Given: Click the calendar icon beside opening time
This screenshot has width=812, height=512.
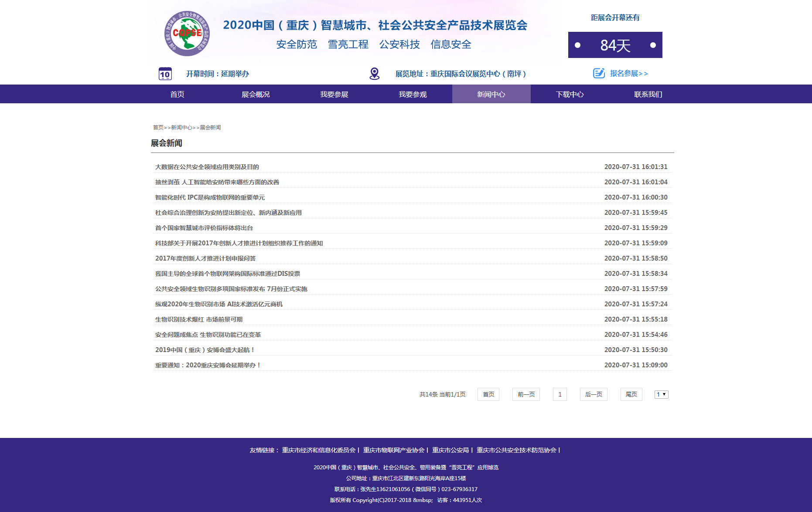Looking at the screenshot, I should pos(165,74).
